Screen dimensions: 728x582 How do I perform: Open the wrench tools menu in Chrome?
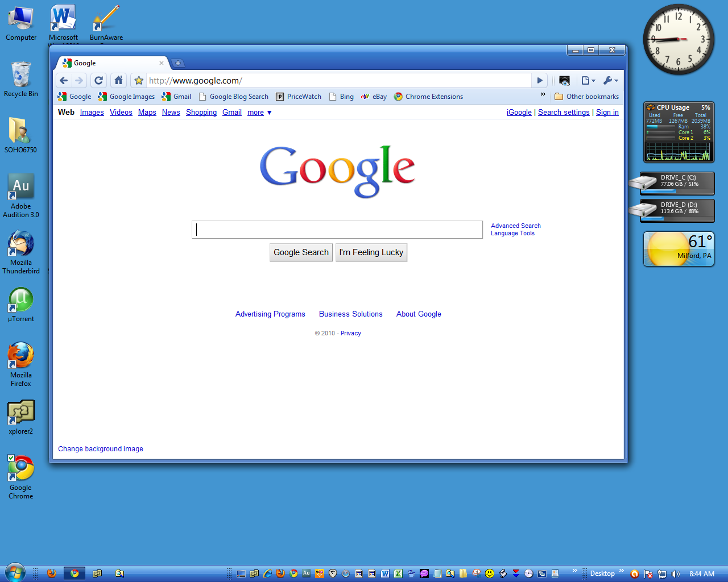tap(611, 81)
